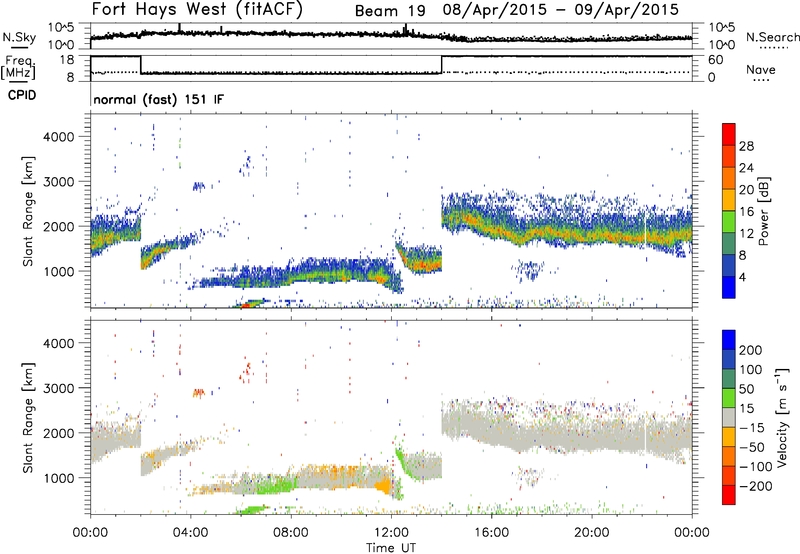Click 'normal (fast) 151 IF' text
This screenshot has height=554, width=800.
click(x=159, y=99)
